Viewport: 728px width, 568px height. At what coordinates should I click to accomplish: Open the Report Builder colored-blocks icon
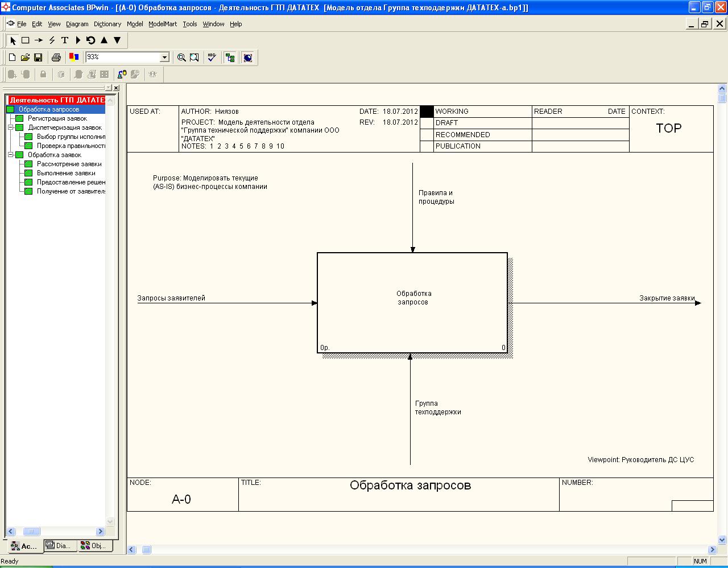73,57
